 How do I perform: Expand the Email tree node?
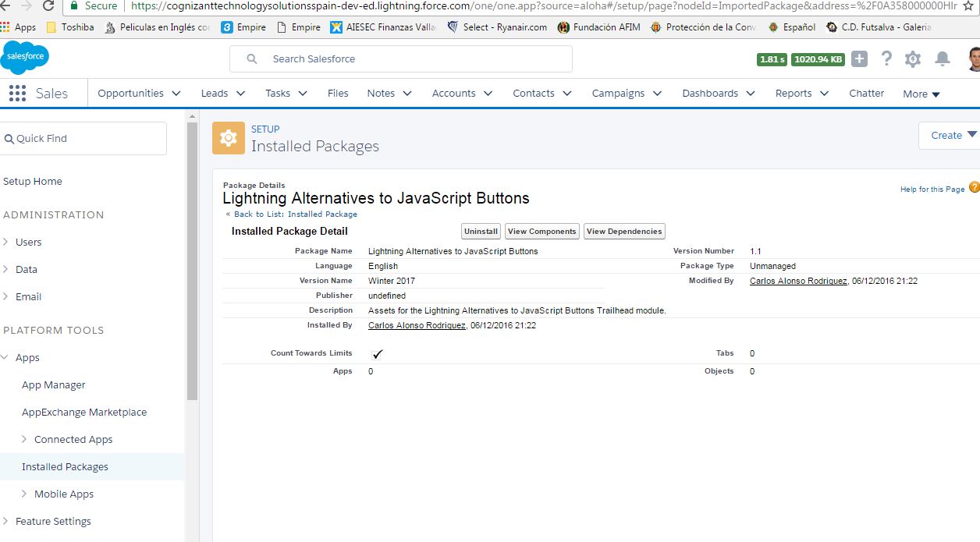pyautogui.click(x=6, y=296)
